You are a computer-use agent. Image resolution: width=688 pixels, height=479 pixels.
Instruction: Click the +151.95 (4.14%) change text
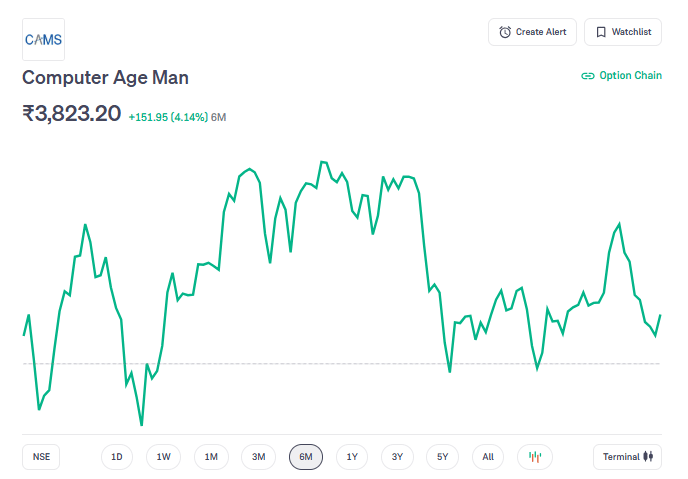pyautogui.click(x=168, y=117)
